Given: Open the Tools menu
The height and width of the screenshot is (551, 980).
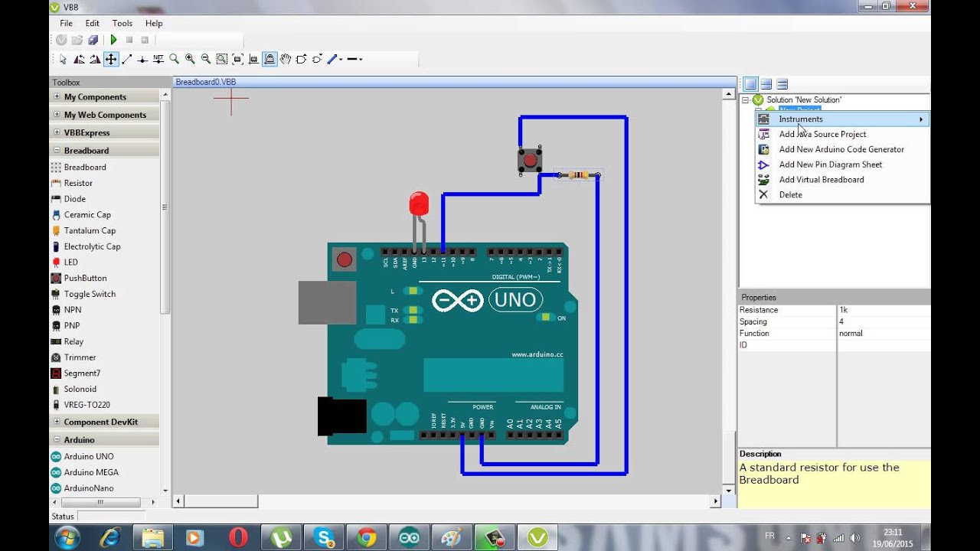Looking at the screenshot, I should click(122, 24).
